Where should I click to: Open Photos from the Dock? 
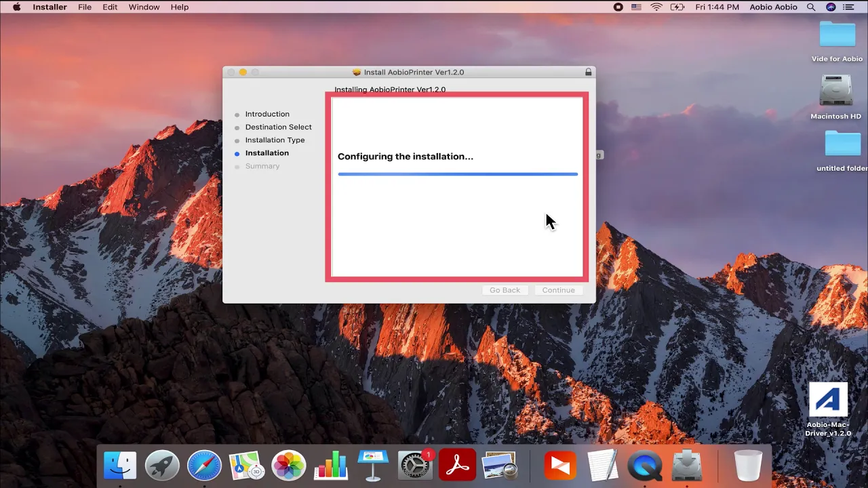[288, 466]
